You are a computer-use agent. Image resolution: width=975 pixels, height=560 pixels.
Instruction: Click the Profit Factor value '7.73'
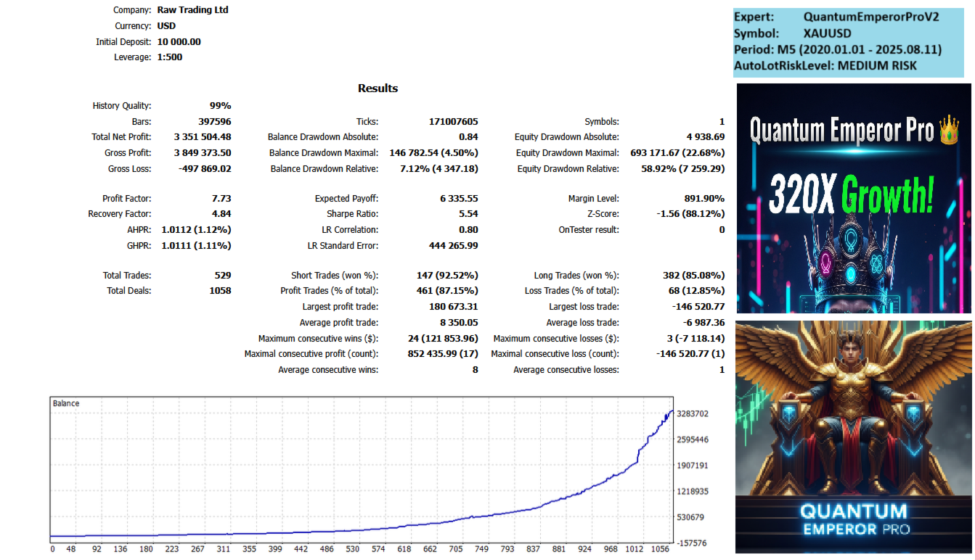tap(221, 199)
